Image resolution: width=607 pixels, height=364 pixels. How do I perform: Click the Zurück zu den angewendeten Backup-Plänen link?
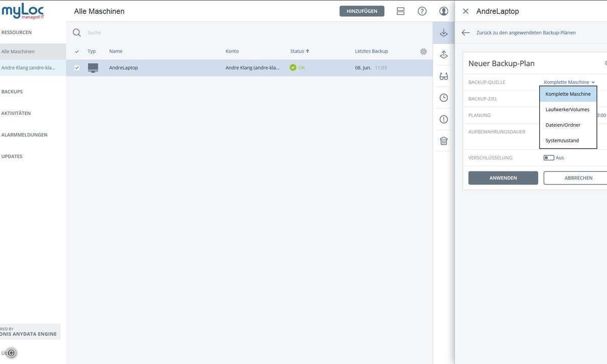point(526,33)
